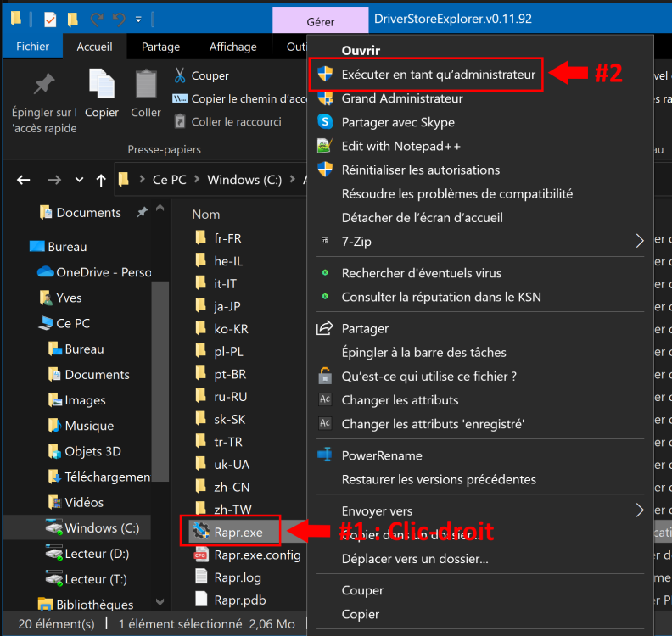Image resolution: width=672 pixels, height=636 pixels.
Task: Switch to the Affichage ribbon tab
Action: click(233, 47)
